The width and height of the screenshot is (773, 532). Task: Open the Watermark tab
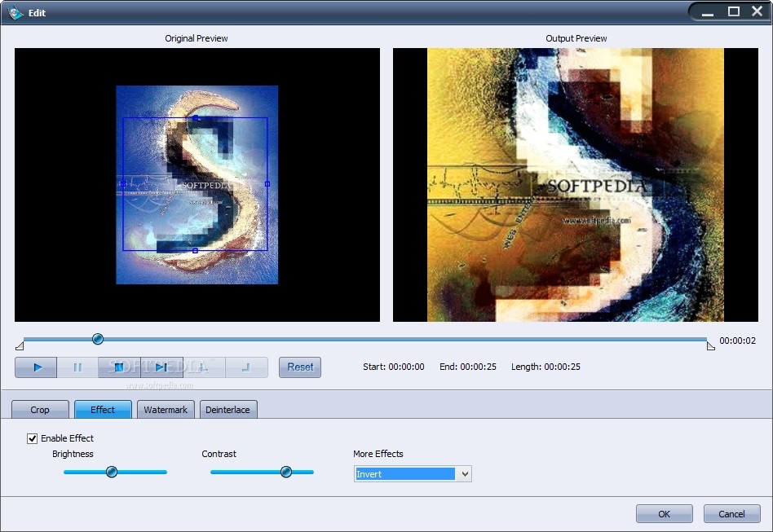tap(166, 410)
